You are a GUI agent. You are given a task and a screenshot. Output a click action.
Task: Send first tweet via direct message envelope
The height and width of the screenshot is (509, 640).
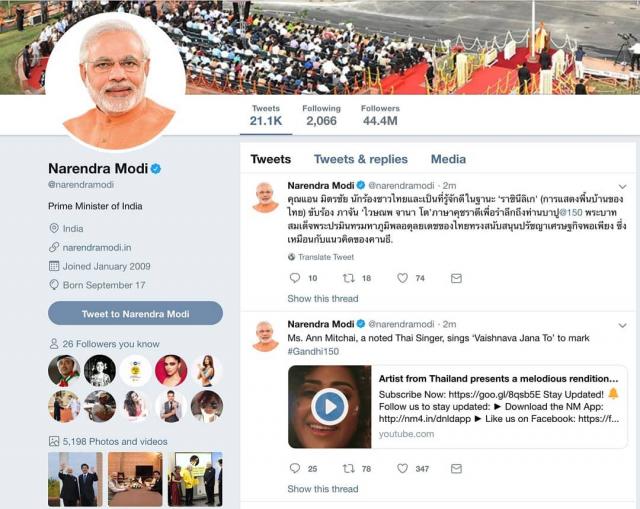(x=456, y=278)
